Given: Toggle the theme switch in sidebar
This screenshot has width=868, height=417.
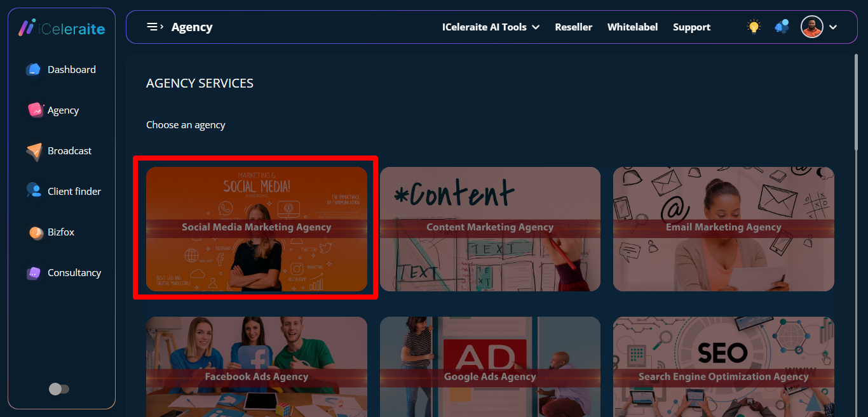Looking at the screenshot, I should coord(59,389).
